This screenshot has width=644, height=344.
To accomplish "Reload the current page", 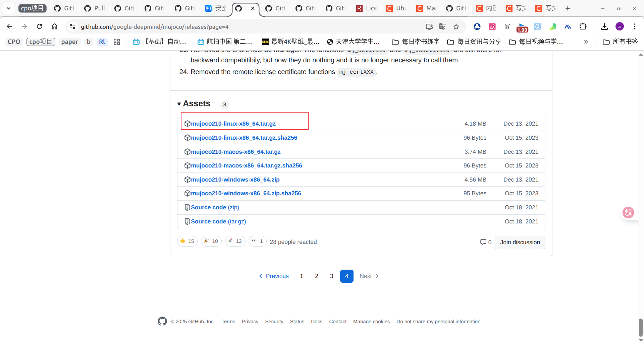I will click(x=39, y=26).
